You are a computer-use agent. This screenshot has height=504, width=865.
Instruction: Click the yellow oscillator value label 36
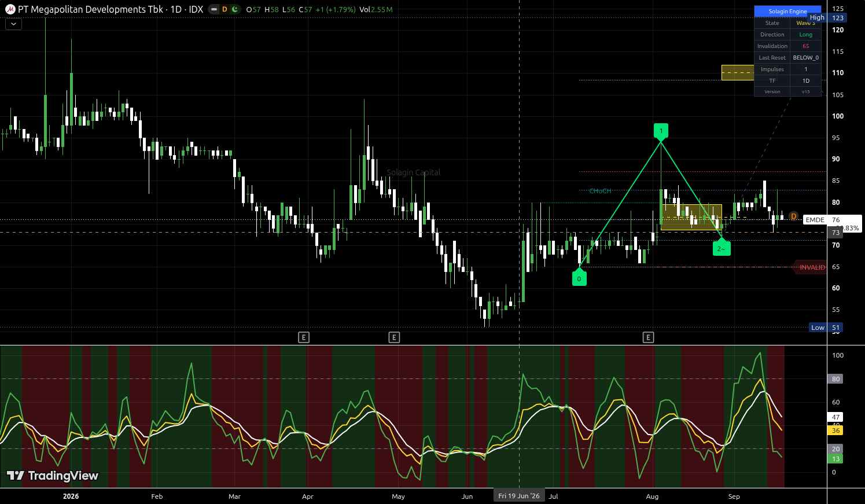[835, 431]
